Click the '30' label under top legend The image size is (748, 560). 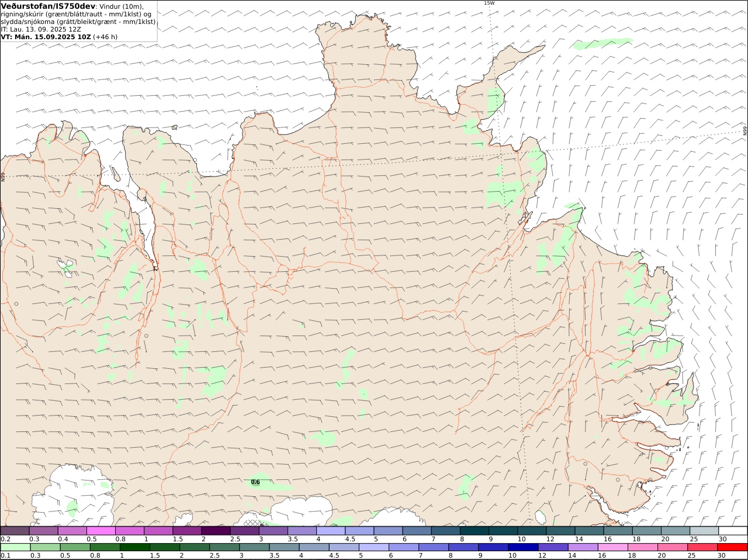(x=722, y=539)
